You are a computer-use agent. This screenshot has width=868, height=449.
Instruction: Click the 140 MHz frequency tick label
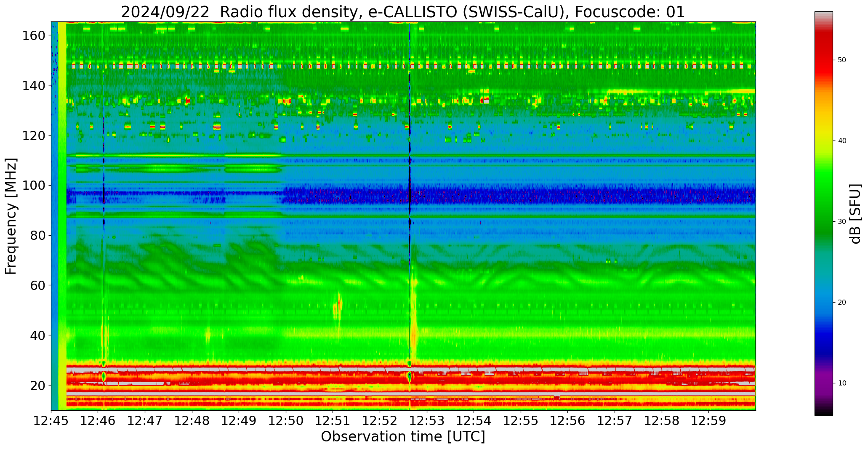tap(34, 85)
